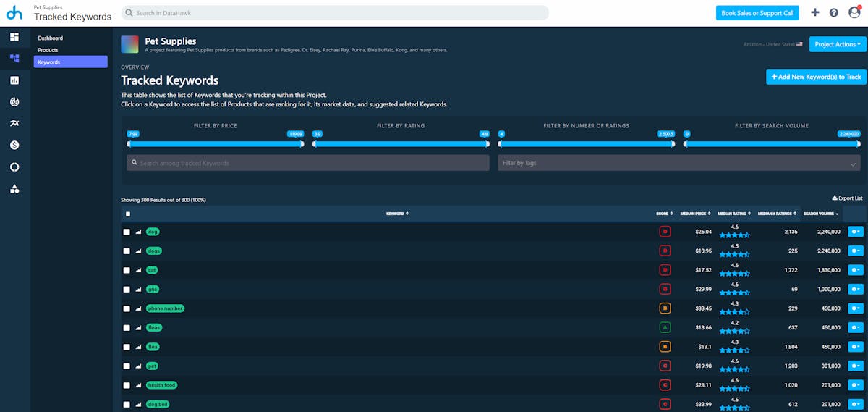Click trend chart icon beside 'dog' keyword

point(139,232)
